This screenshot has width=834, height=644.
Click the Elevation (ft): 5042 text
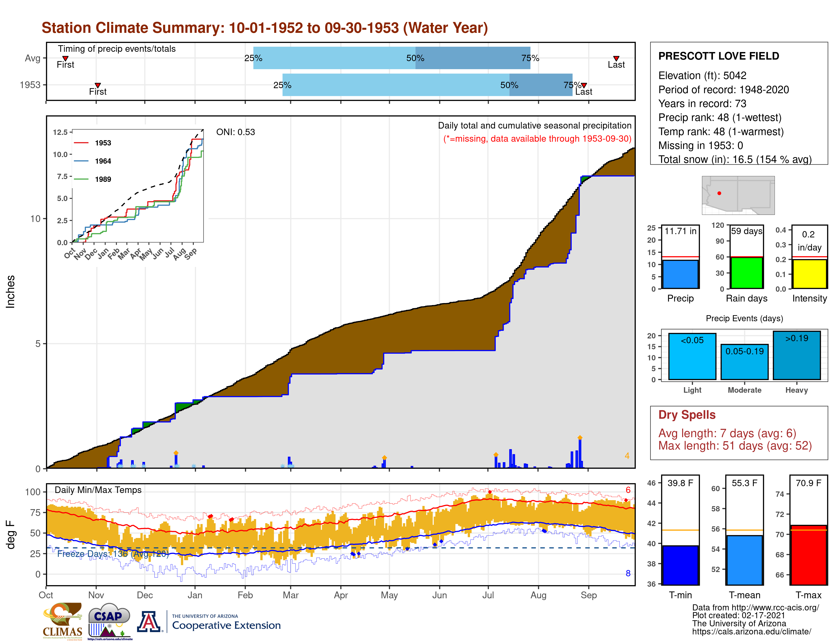pyautogui.click(x=702, y=76)
